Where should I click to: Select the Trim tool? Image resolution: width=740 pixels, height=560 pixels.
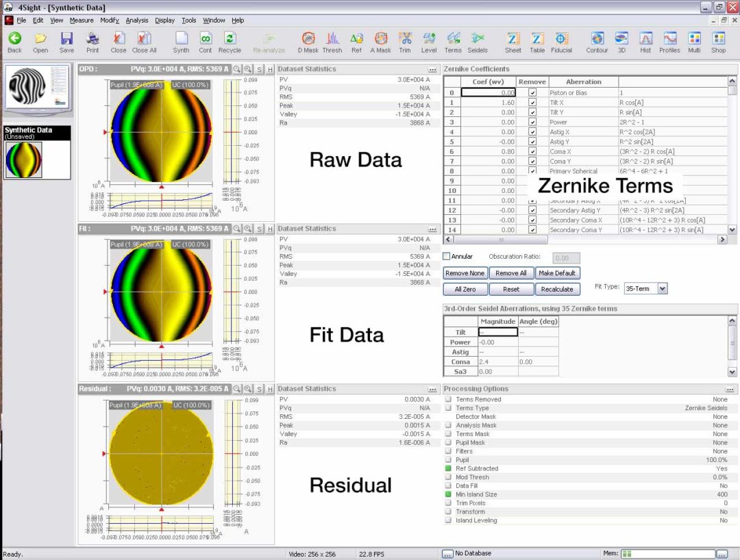click(x=404, y=41)
